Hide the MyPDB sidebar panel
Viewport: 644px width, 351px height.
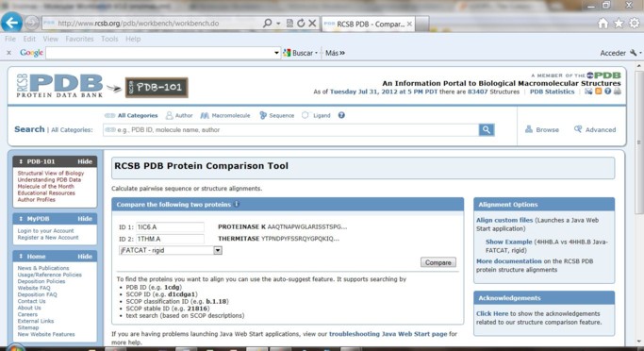[85, 219]
